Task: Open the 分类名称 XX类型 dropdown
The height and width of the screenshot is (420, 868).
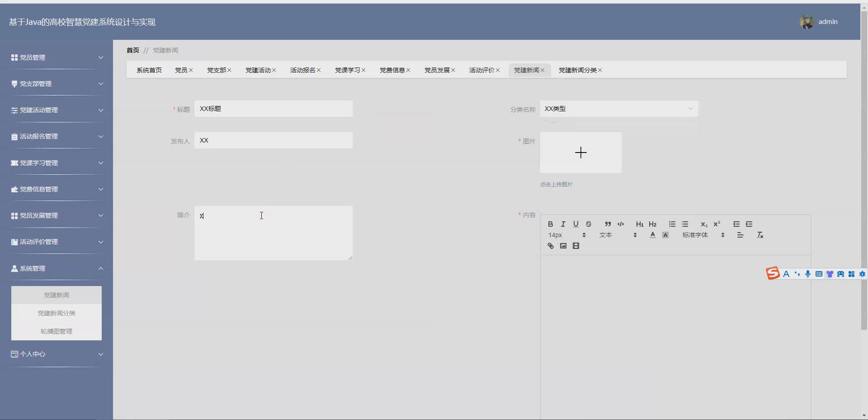Action: [619, 109]
